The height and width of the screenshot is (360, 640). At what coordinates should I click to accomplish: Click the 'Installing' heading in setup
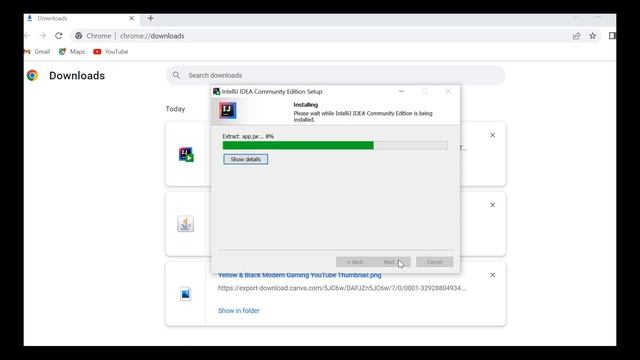tap(306, 105)
